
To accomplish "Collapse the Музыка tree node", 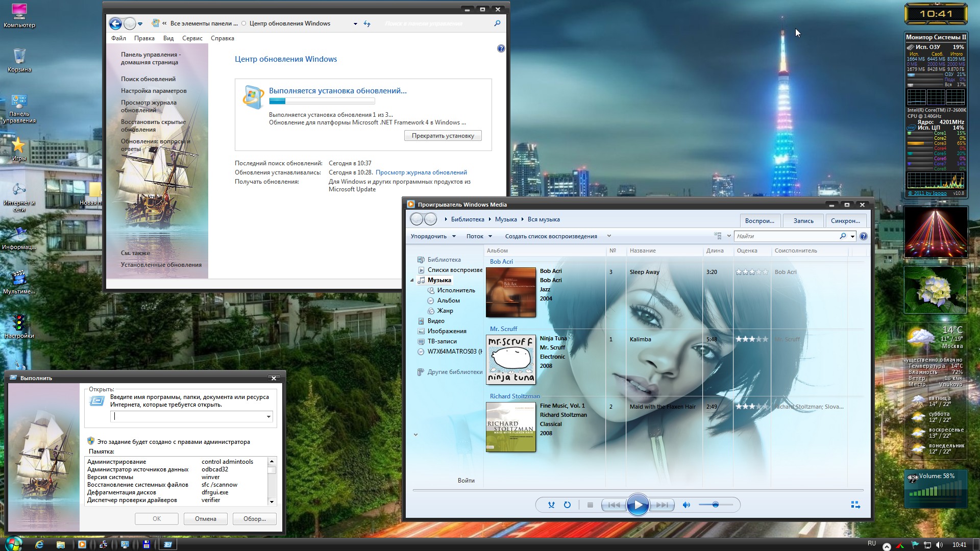I will (x=412, y=280).
